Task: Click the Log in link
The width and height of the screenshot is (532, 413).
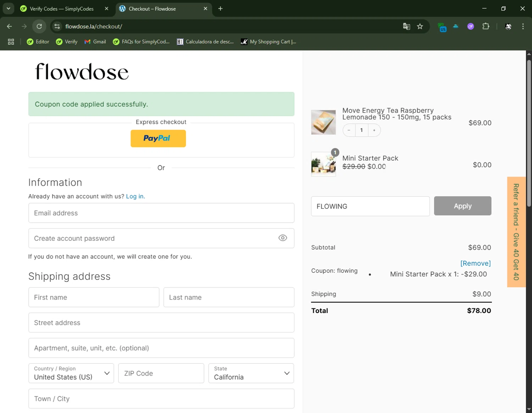Action: (x=135, y=196)
